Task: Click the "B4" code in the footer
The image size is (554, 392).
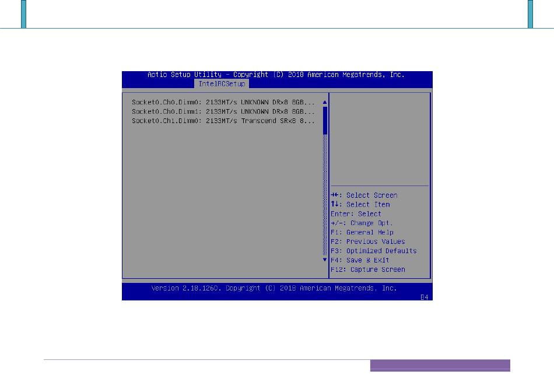Action: click(x=425, y=297)
